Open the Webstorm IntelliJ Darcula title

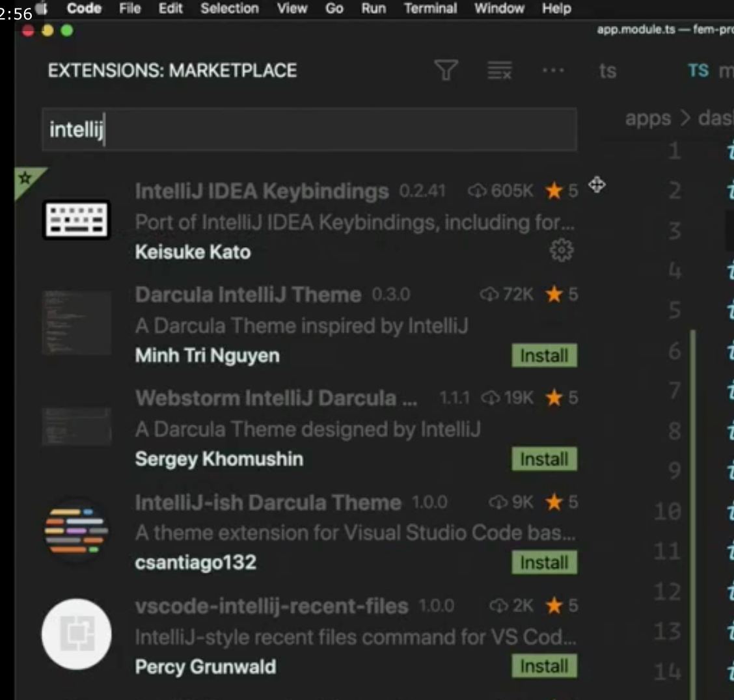(x=276, y=398)
